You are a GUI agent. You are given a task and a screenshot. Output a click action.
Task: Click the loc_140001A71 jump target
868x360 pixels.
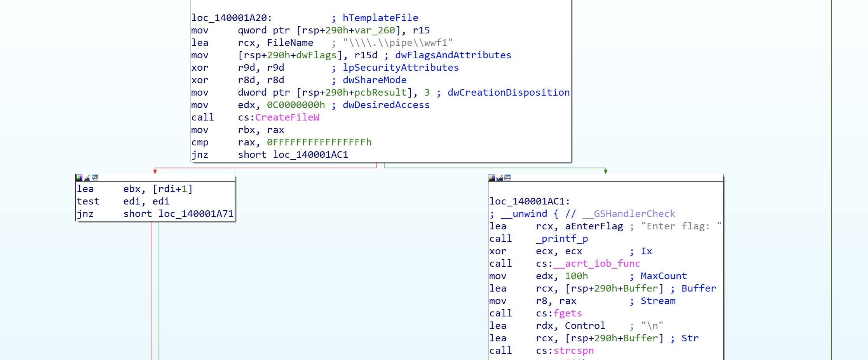point(195,214)
